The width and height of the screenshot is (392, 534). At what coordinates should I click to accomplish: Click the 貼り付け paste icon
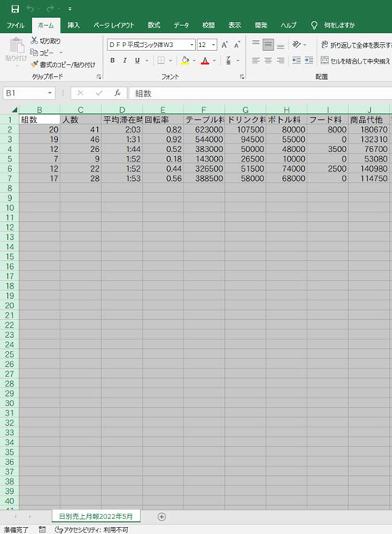16,45
